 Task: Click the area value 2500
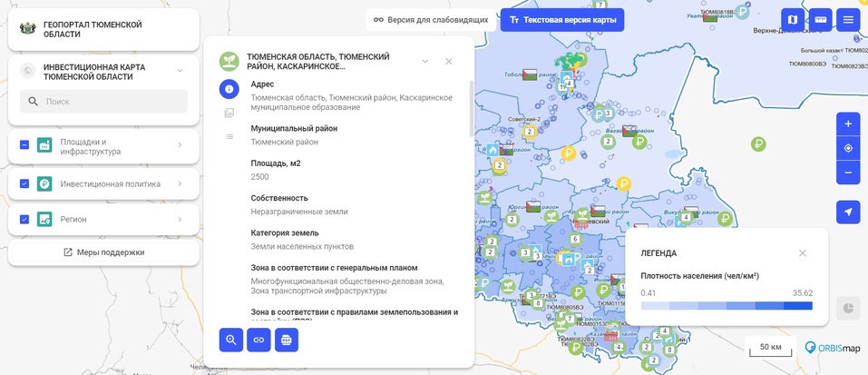(x=259, y=177)
